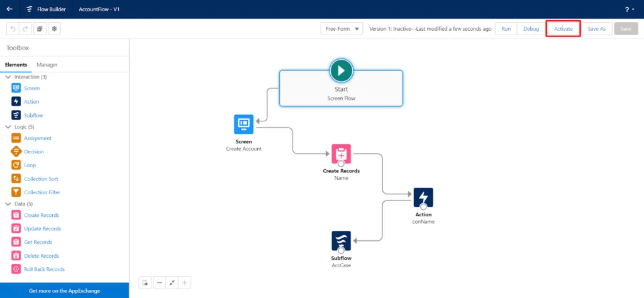
Task: Select the Action element icon in toolbox
Action: 16,101
